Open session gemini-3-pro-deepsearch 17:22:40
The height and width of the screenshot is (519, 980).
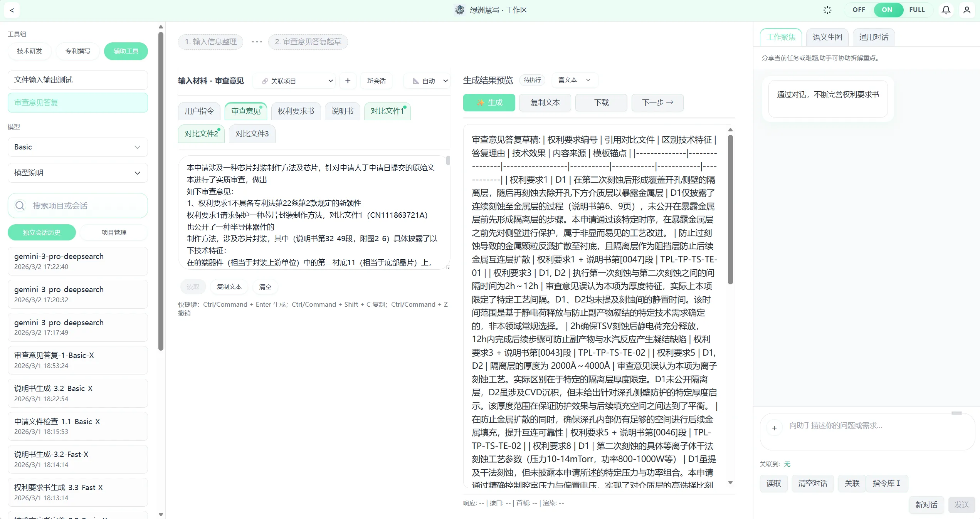78,261
